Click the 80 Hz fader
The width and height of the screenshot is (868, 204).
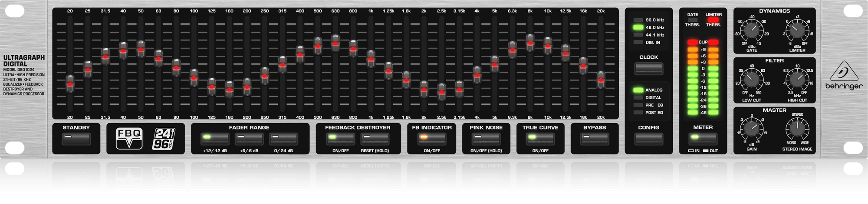point(176,68)
